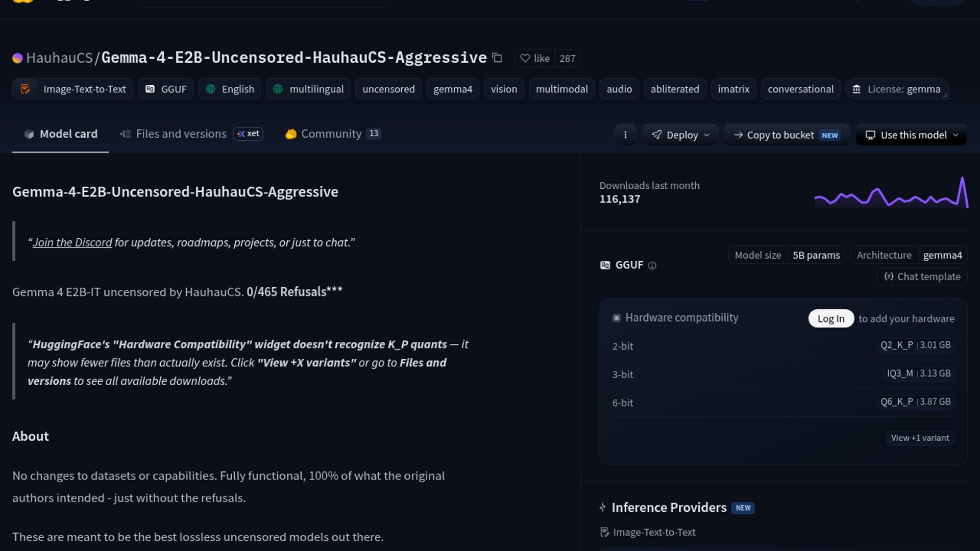
Task: Open the Community tab
Action: coord(333,134)
